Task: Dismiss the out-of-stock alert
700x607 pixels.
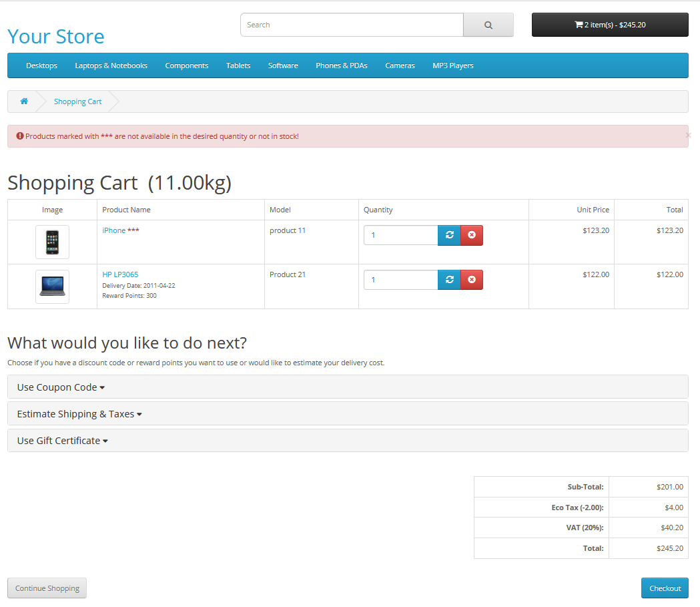Action: (x=688, y=136)
